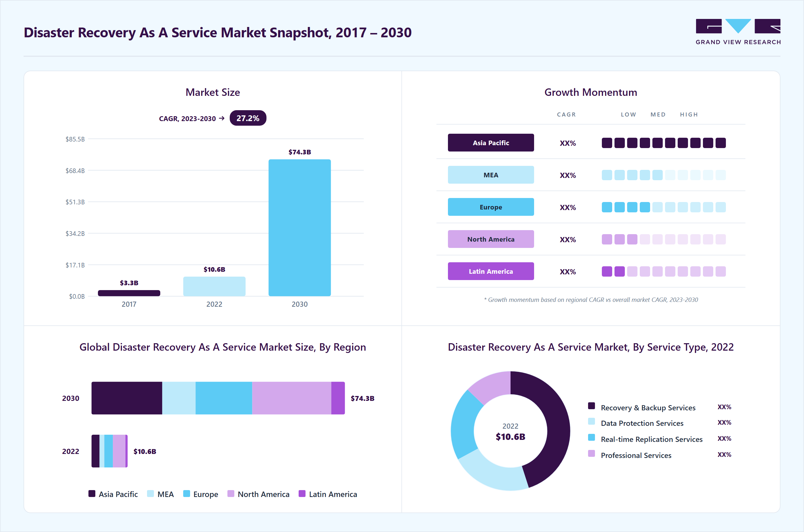Image resolution: width=804 pixels, height=532 pixels.
Task: Click the 2030 market size bar
Action: coord(299,228)
